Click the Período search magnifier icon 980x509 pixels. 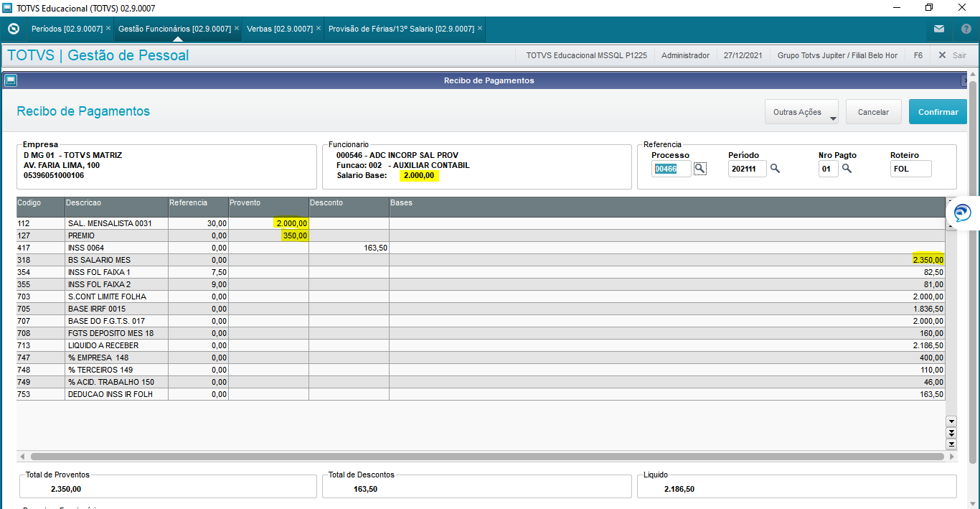pyautogui.click(x=775, y=168)
